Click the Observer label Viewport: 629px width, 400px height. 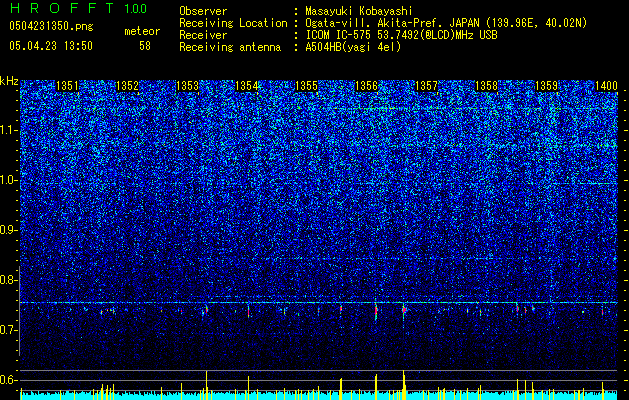pyautogui.click(x=203, y=11)
